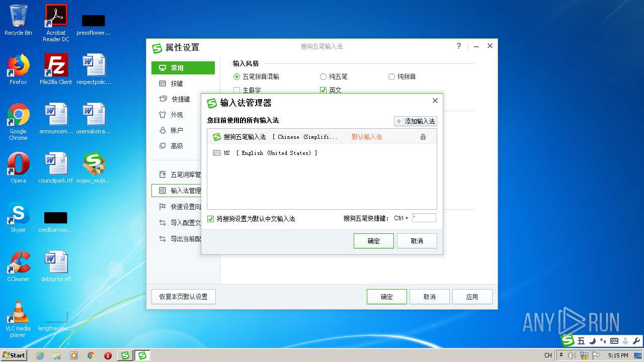Open the soft keyboard from the IME bar
The image size is (644, 362).
(x=614, y=341)
